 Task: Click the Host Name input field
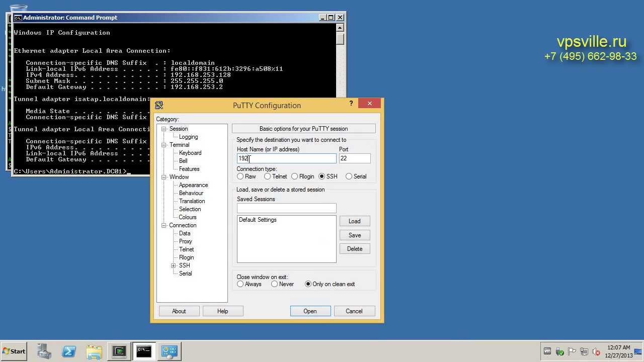point(287,158)
